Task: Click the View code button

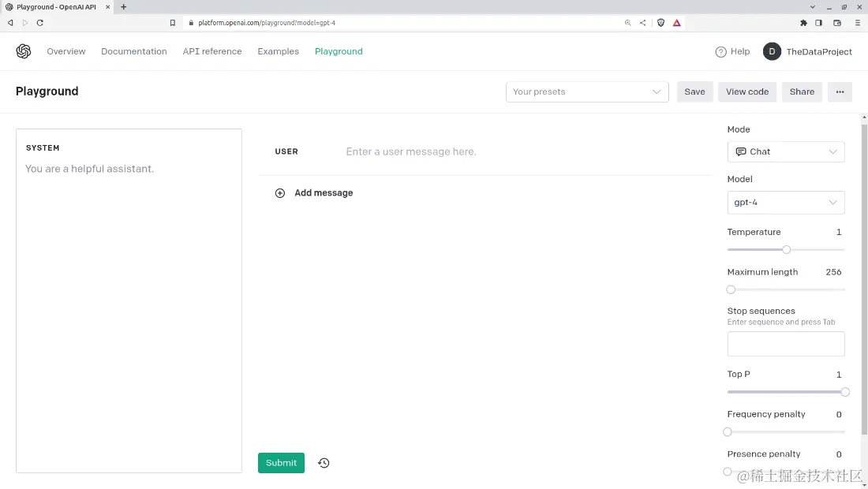Action: tap(747, 91)
